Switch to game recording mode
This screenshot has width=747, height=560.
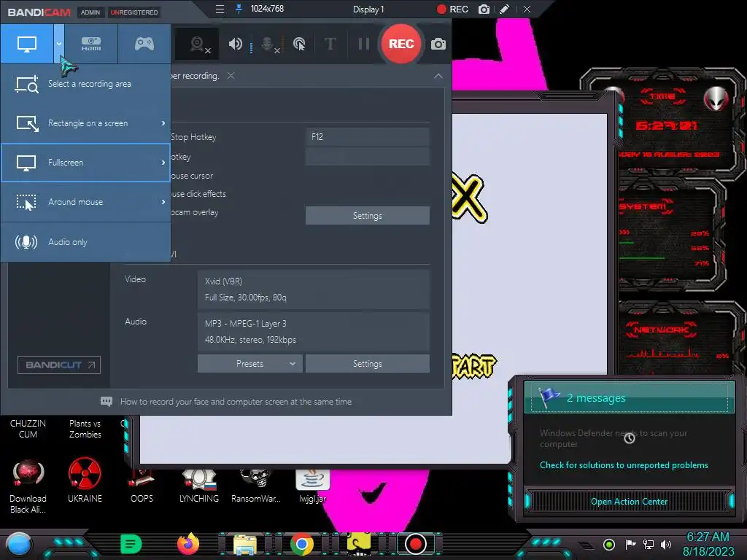pos(144,44)
